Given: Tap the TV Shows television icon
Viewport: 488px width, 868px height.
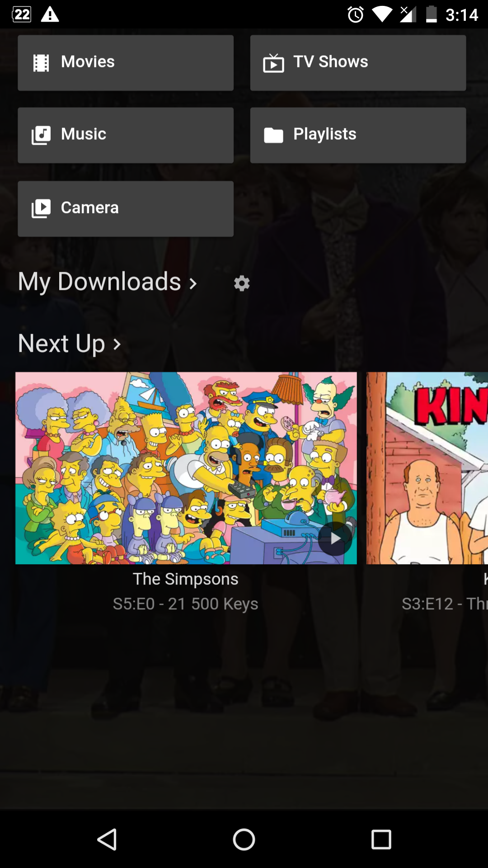Looking at the screenshot, I should 273,63.
